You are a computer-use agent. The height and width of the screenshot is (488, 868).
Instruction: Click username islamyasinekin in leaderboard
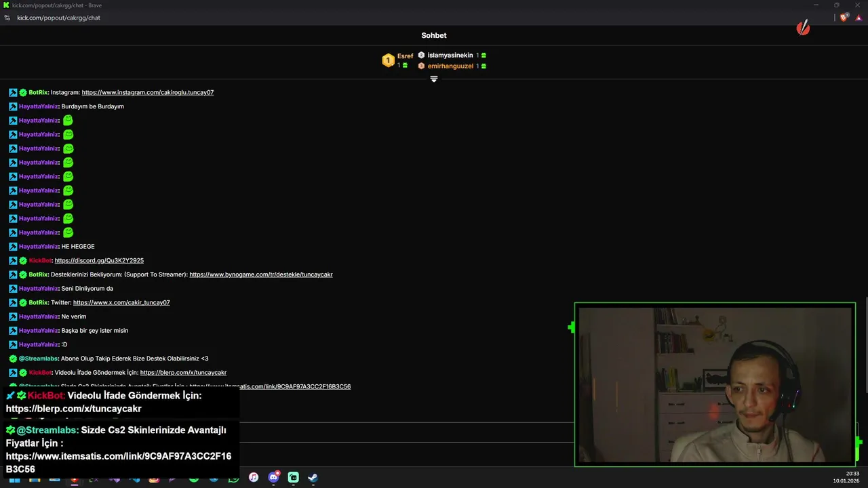(450, 56)
